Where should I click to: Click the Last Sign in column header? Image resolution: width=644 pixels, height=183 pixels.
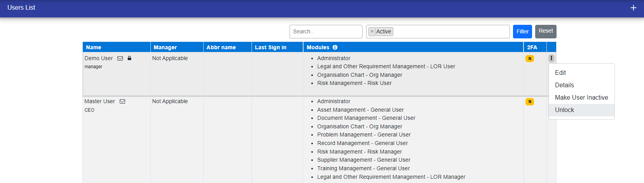271,47
